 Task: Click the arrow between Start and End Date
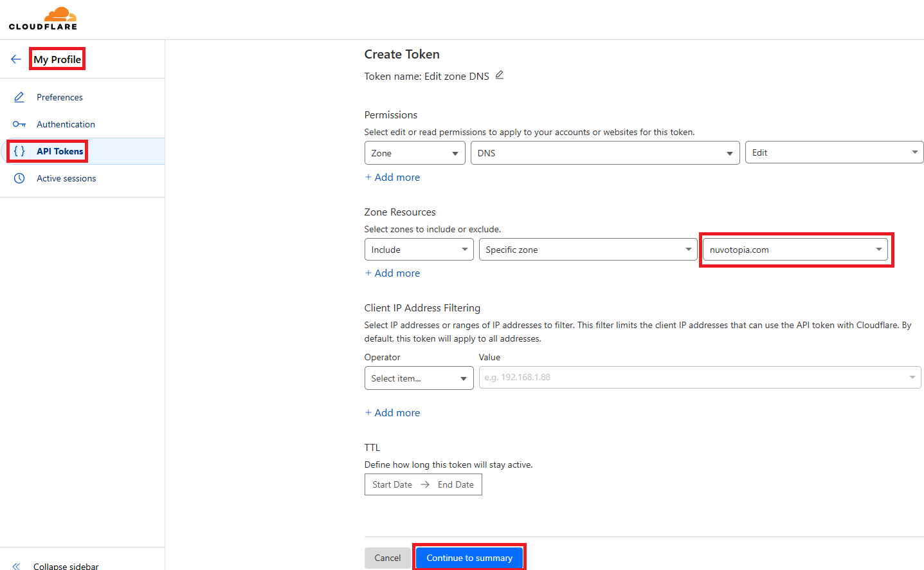pos(425,484)
